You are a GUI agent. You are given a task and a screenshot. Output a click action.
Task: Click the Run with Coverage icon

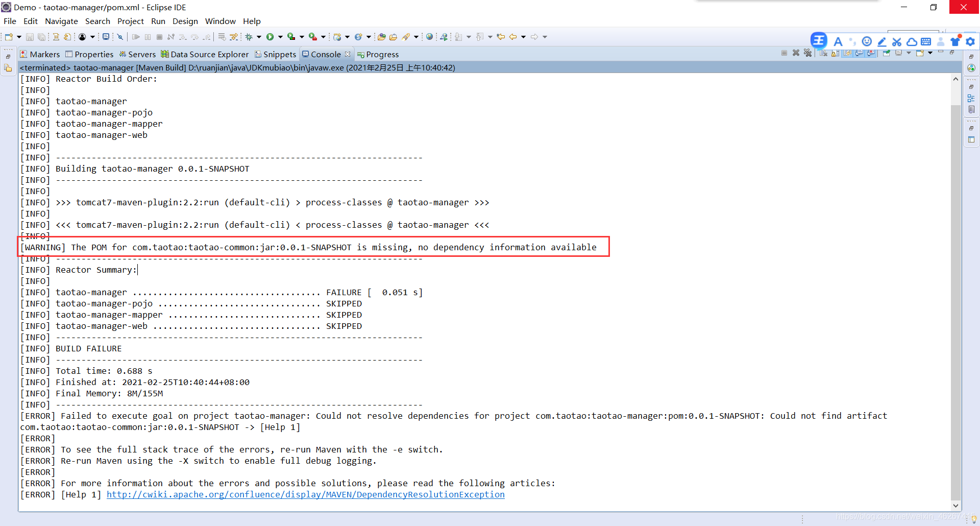point(291,37)
